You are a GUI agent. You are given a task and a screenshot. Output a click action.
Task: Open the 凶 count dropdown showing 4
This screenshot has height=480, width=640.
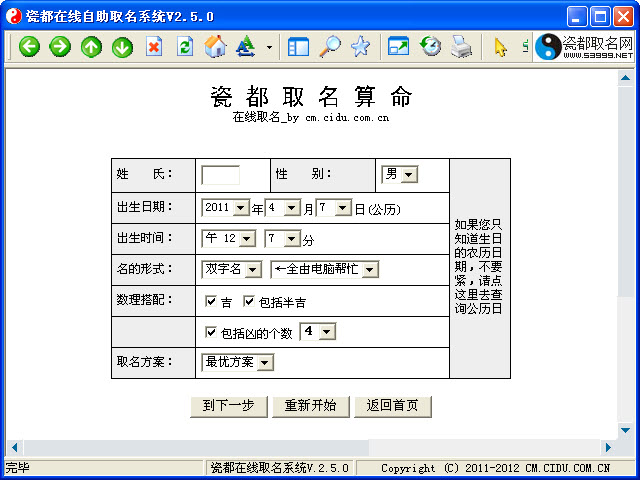click(318, 331)
